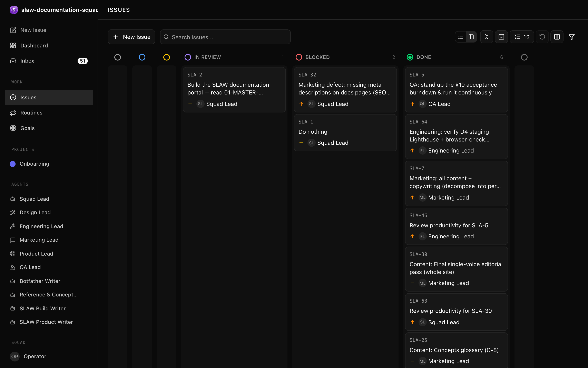This screenshot has width=588, height=368.
Task: Focus the Search issues field
Action: 225,37
